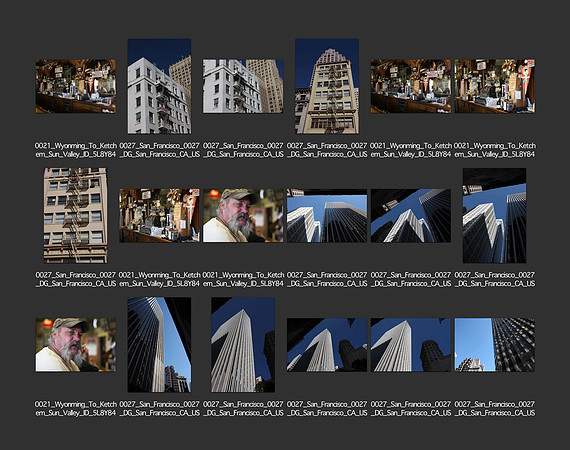Select the tilted skyscrapers thumbnail, fifth in middle row
This screenshot has width=570, height=450.
pyautogui.click(x=411, y=216)
